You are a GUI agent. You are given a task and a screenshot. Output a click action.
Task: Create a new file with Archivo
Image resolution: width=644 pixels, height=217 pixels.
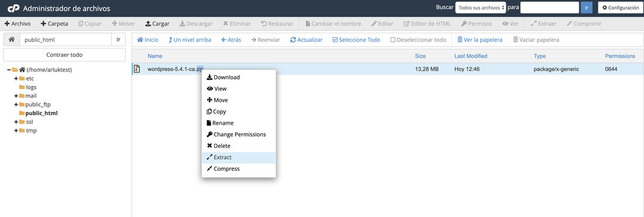[17, 24]
